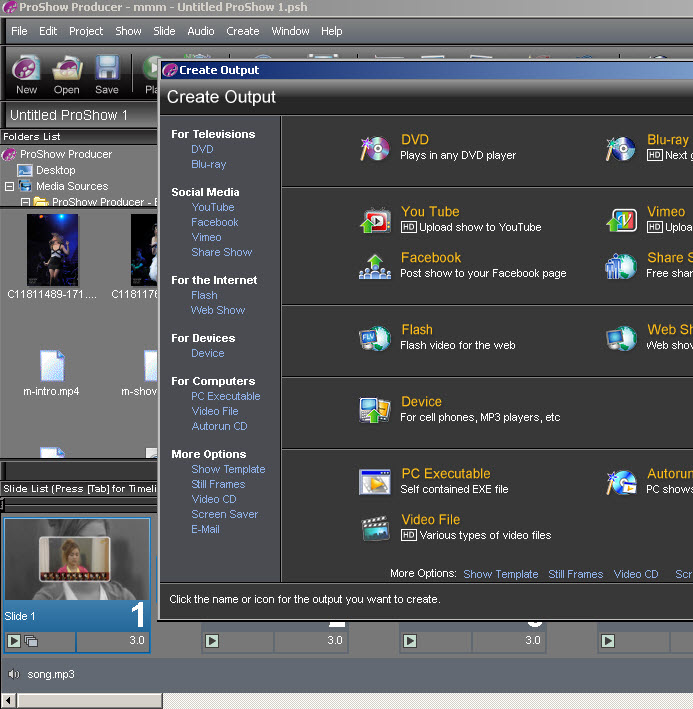Click the slide style icon under Slide 1

31,641
